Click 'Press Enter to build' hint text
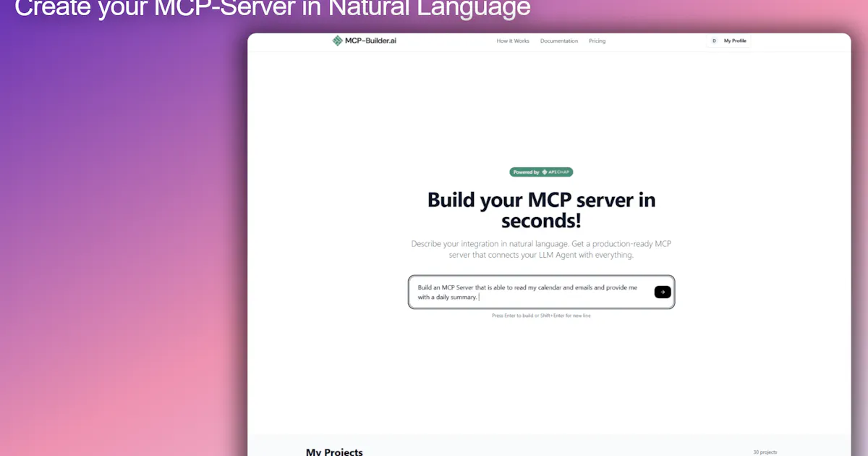This screenshot has height=456, width=868. click(x=541, y=316)
